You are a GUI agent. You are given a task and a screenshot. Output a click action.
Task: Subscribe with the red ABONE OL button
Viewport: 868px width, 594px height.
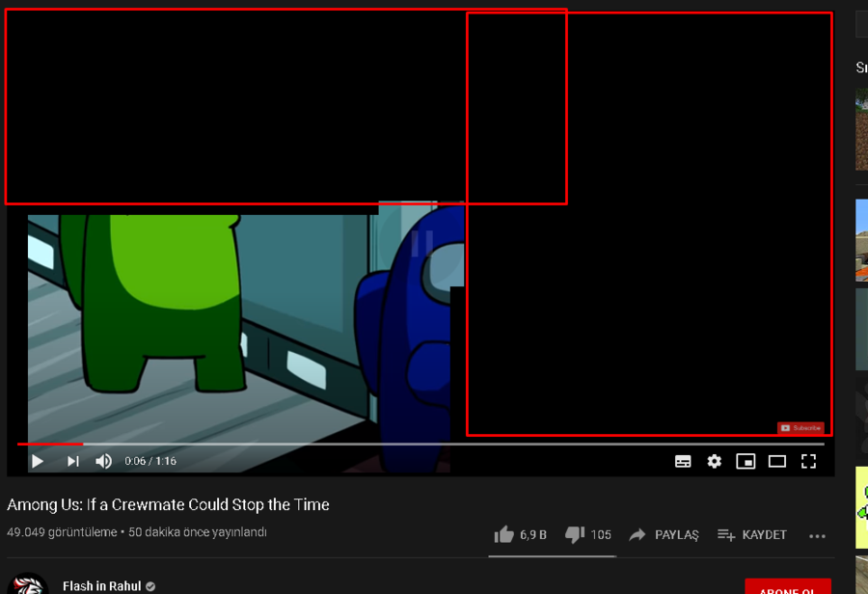pyautogui.click(x=788, y=587)
